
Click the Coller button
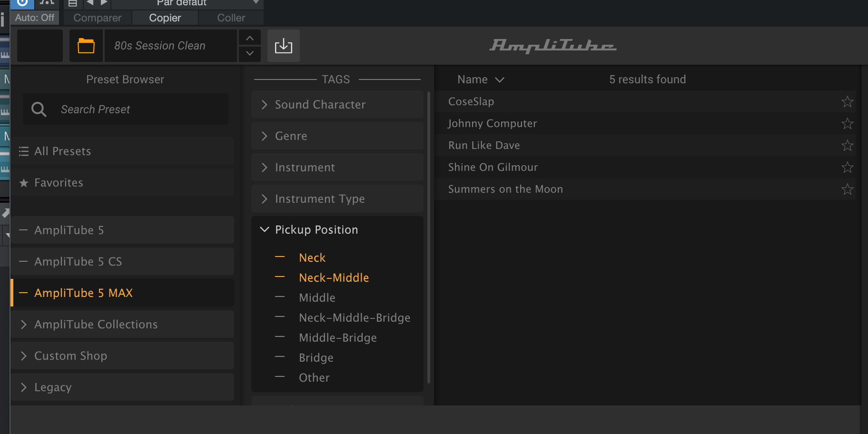230,18
